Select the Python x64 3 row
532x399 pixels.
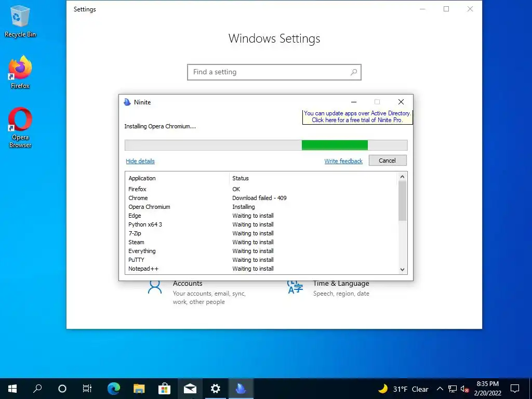[262, 224]
